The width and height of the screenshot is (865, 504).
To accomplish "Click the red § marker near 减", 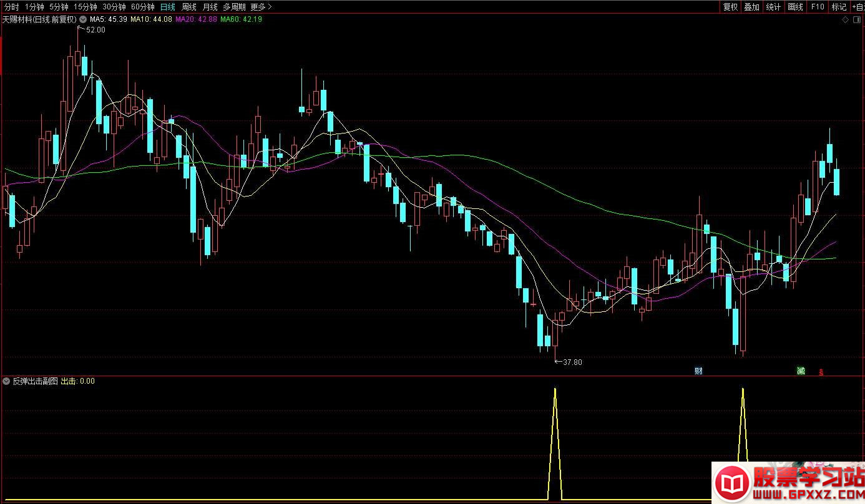I will tap(821, 372).
